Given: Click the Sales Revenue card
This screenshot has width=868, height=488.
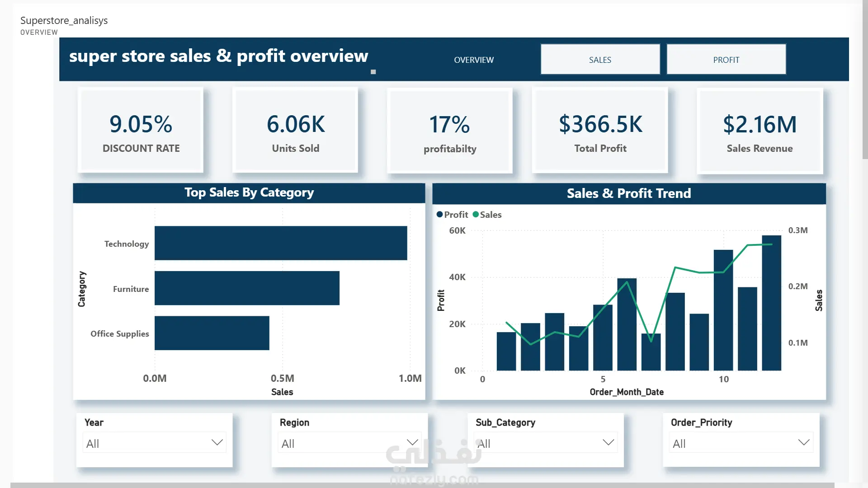Looking at the screenshot, I should point(759,130).
